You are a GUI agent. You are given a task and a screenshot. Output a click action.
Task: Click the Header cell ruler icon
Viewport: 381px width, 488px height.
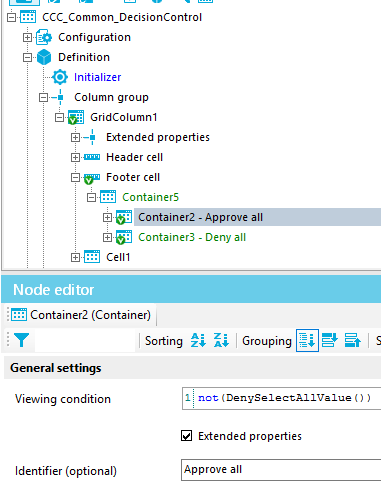[x=92, y=157]
